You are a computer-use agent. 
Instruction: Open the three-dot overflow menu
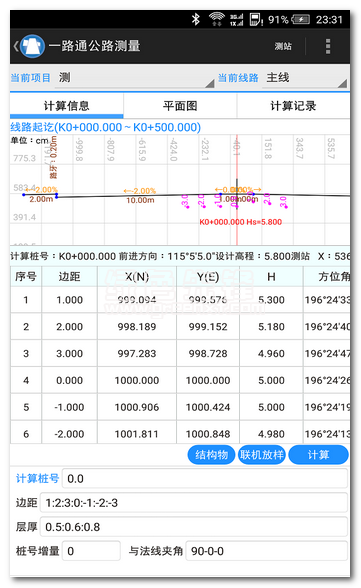(x=328, y=46)
